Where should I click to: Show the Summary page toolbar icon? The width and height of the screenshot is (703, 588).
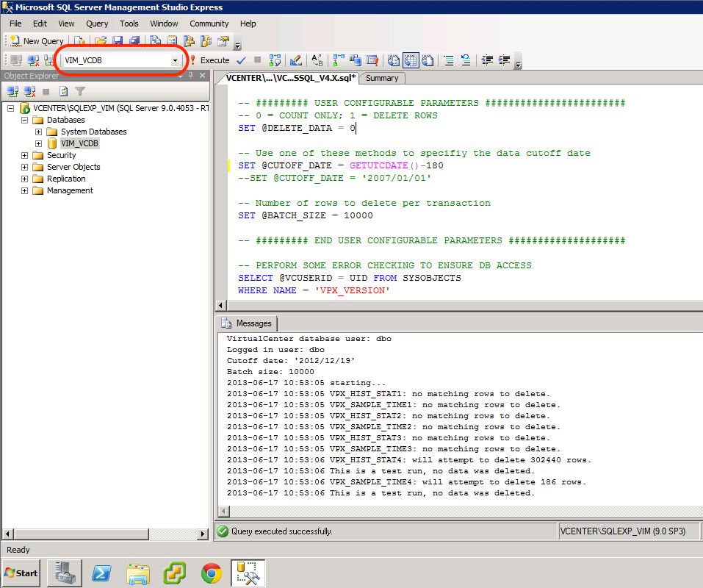click(x=173, y=41)
